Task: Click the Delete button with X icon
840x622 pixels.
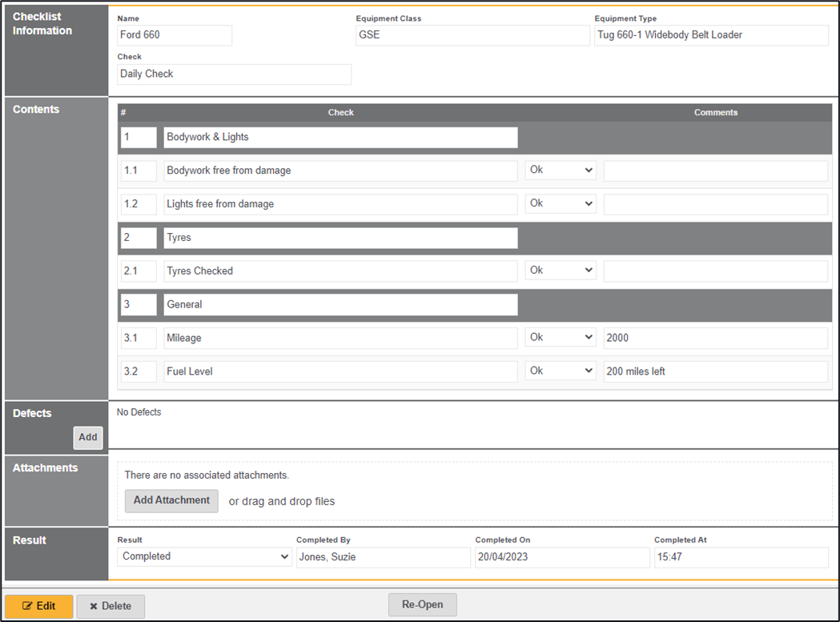Action: pos(111,606)
